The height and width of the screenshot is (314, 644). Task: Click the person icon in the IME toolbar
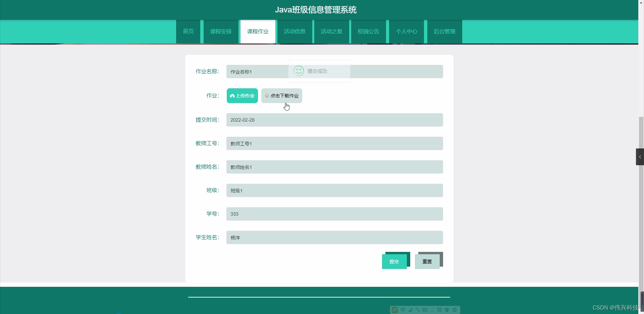tap(432, 310)
